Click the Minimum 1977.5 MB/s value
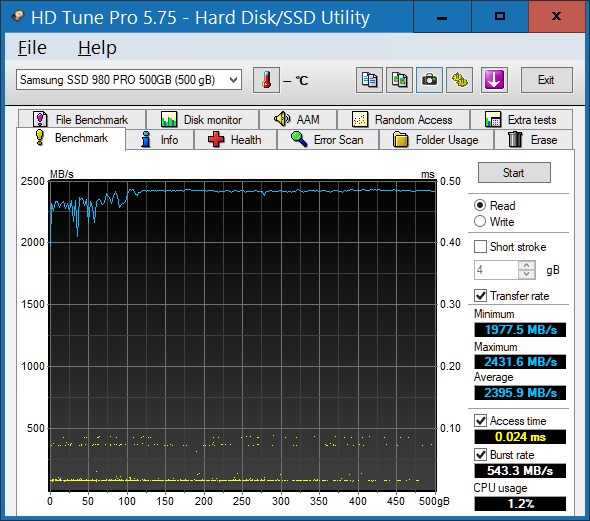The width and height of the screenshot is (590, 521). pos(520,330)
